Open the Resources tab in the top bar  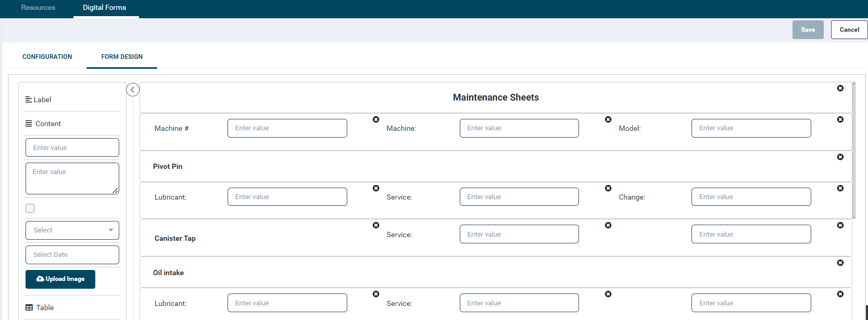point(38,8)
